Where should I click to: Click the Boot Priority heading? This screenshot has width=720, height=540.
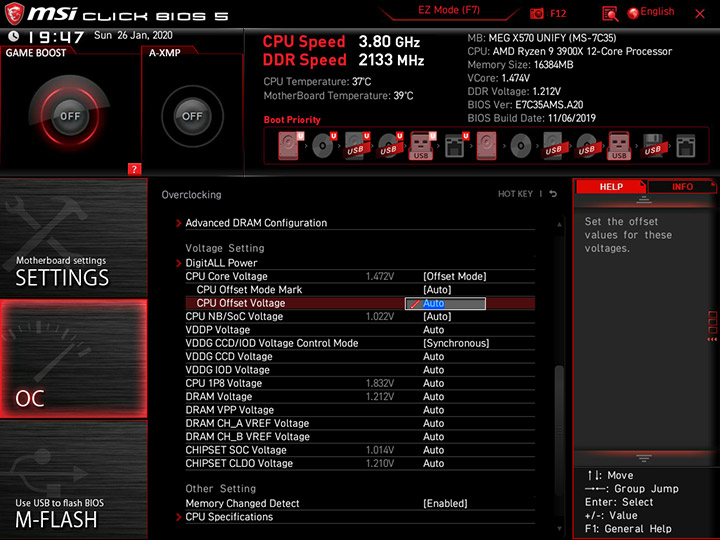point(292,120)
